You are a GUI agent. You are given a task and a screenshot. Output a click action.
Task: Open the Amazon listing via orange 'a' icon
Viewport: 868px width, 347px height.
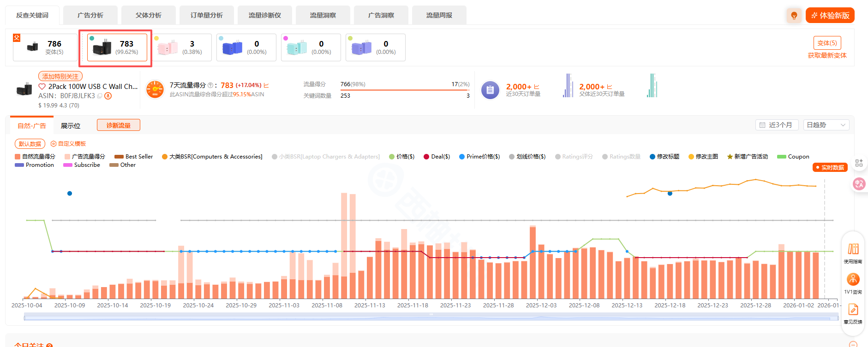tap(108, 96)
